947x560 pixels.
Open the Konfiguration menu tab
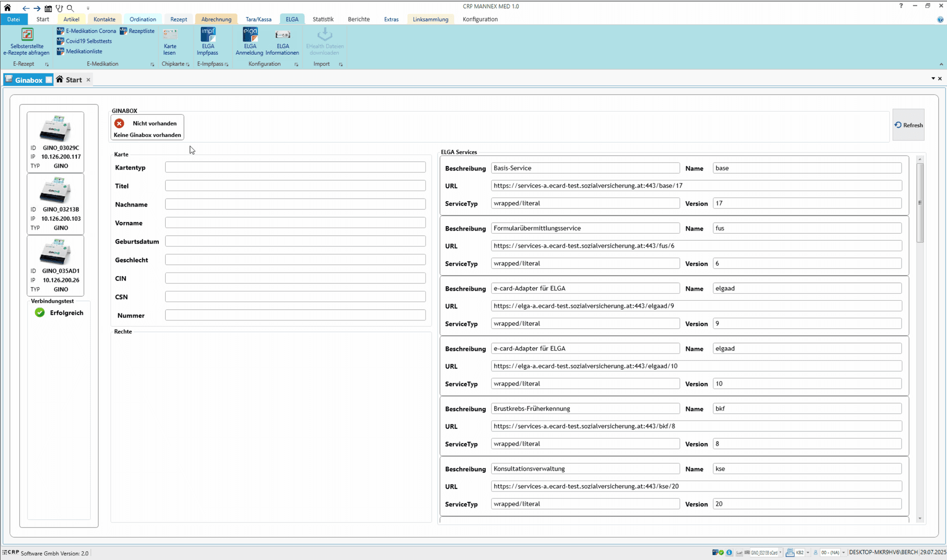(480, 19)
